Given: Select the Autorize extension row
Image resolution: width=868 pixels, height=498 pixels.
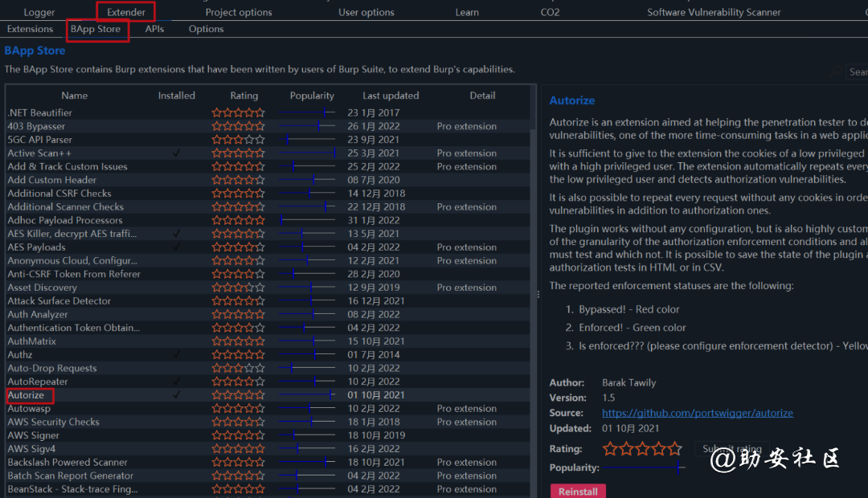Looking at the screenshot, I should coord(268,394).
